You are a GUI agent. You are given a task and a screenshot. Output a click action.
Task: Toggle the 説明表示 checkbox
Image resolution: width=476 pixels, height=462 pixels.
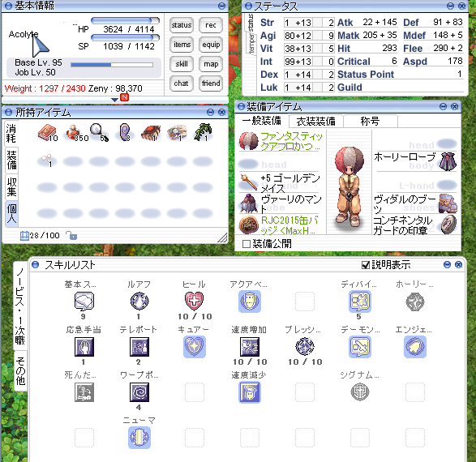[366, 265]
